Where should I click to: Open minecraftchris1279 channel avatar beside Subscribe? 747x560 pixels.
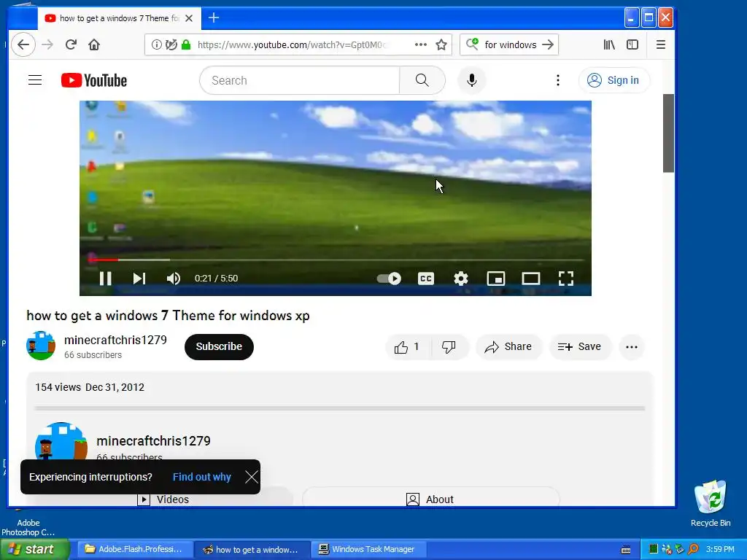(x=41, y=346)
